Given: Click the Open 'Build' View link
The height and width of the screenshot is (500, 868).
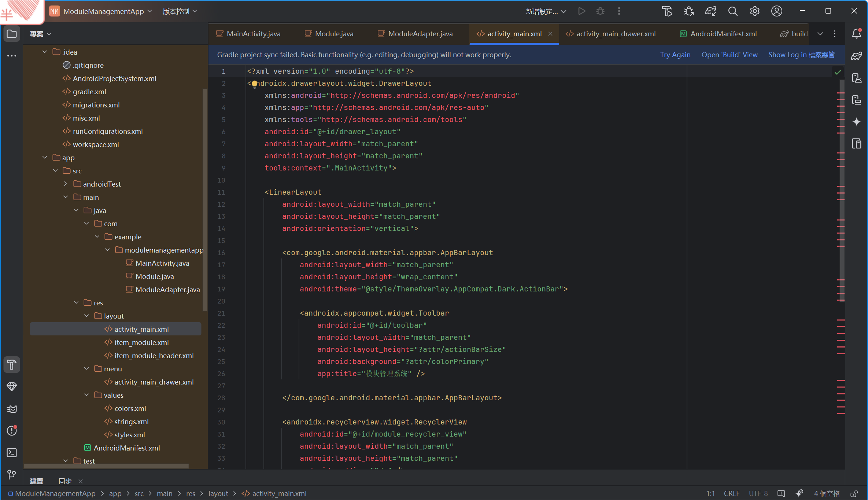Looking at the screenshot, I should tap(729, 55).
